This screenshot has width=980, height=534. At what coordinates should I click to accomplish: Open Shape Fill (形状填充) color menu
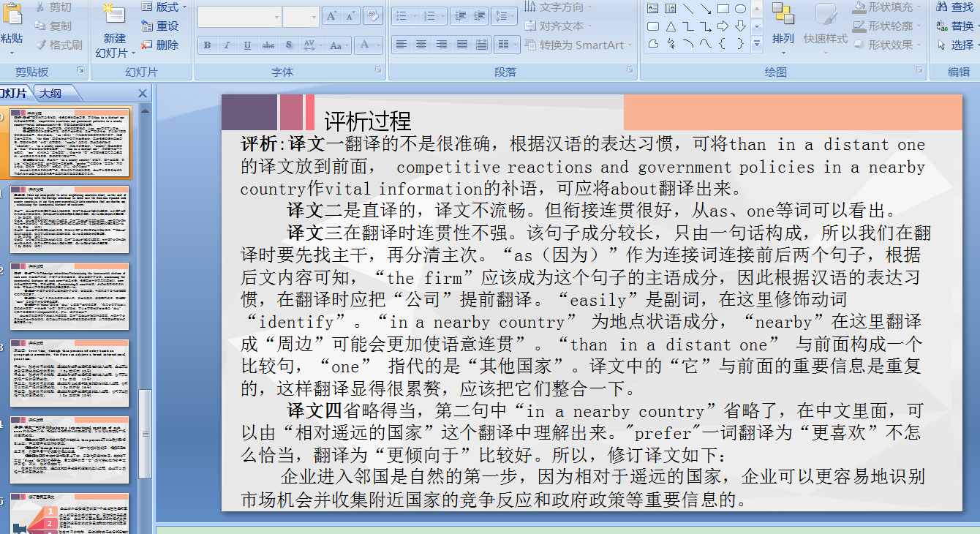coord(887,7)
